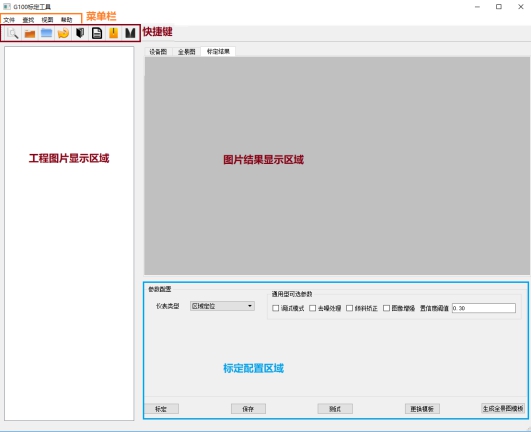531x432 pixels.
Task: Click the blue folder toolbar icon
Action: click(x=46, y=33)
